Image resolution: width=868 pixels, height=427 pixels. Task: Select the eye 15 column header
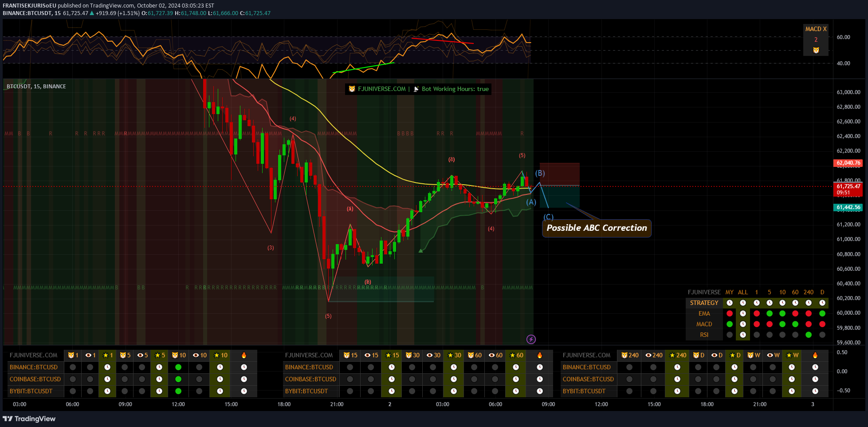click(371, 355)
